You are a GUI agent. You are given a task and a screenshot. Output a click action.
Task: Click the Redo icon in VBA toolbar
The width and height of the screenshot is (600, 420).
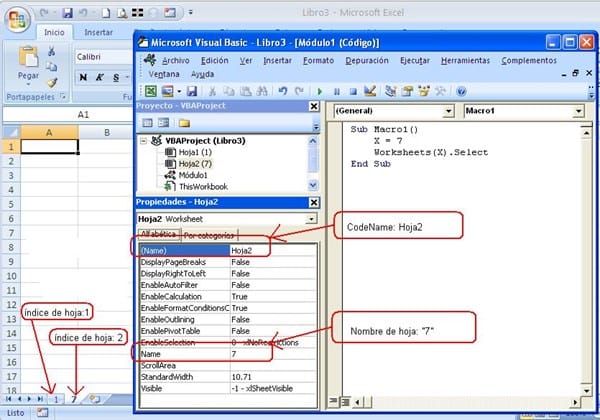pyautogui.click(x=299, y=91)
